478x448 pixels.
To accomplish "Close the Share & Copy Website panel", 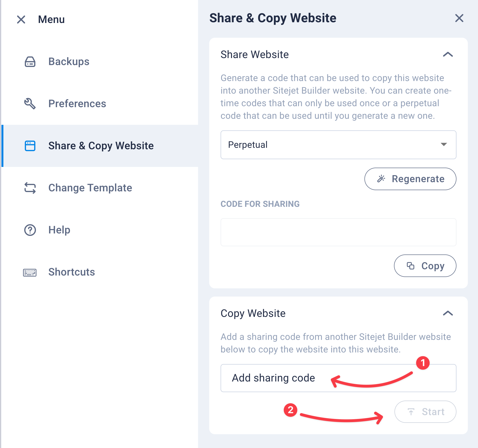I will click(459, 18).
